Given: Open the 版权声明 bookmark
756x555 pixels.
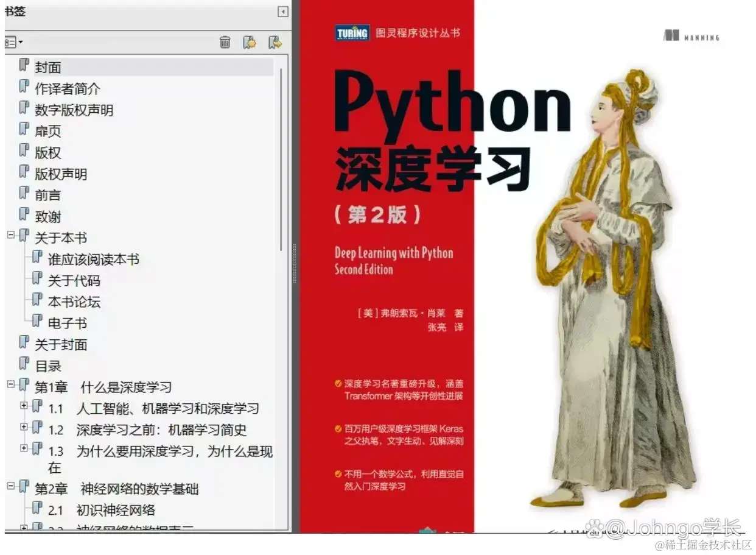Looking at the screenshot, I should pyautogui.click(x=61, y=174).
